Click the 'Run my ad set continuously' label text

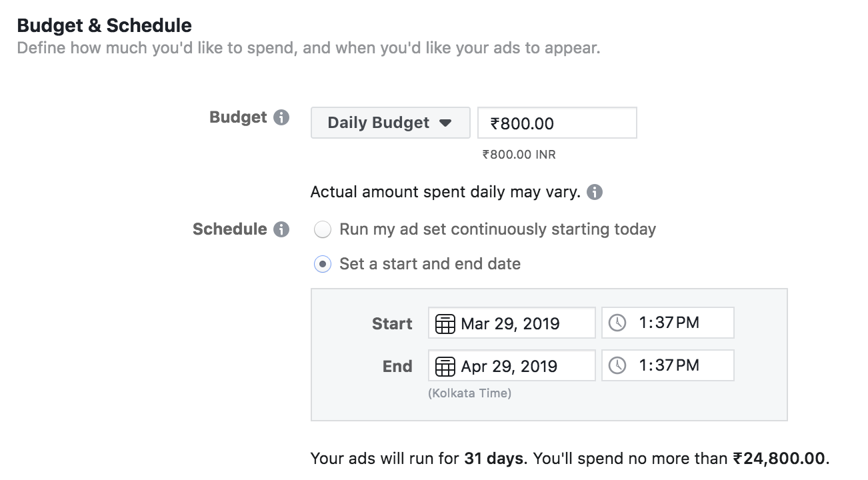click(x=497, y=230)
